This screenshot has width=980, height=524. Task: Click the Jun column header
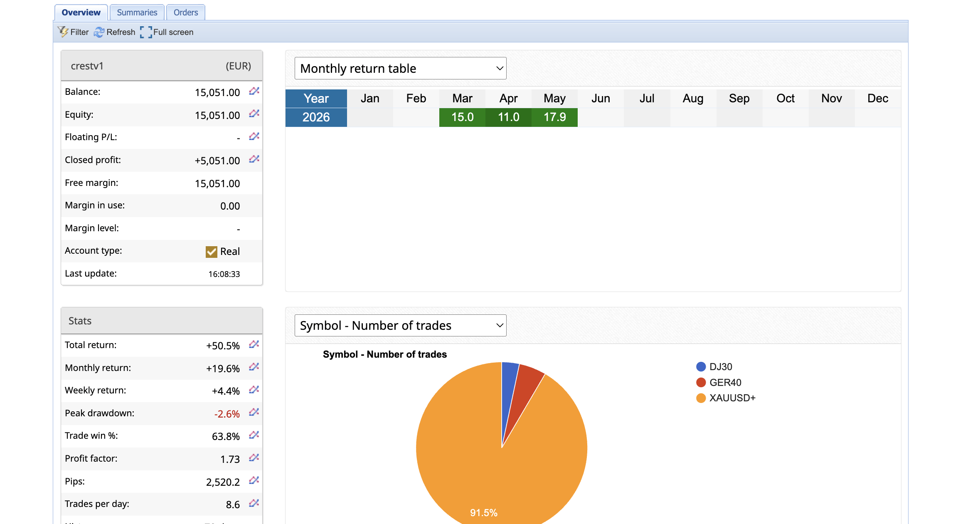pyautogui.click(x=601, y=99)
